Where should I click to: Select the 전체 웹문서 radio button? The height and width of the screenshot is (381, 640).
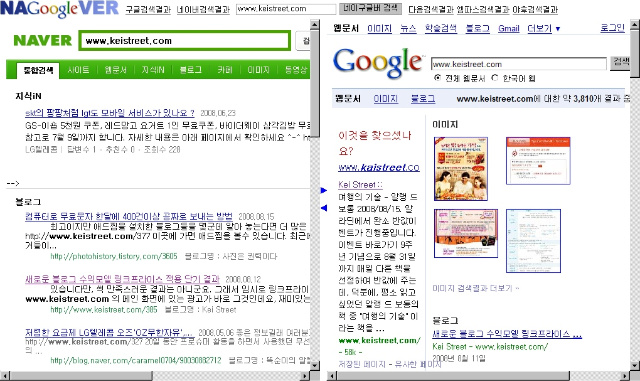click(438, 78)
